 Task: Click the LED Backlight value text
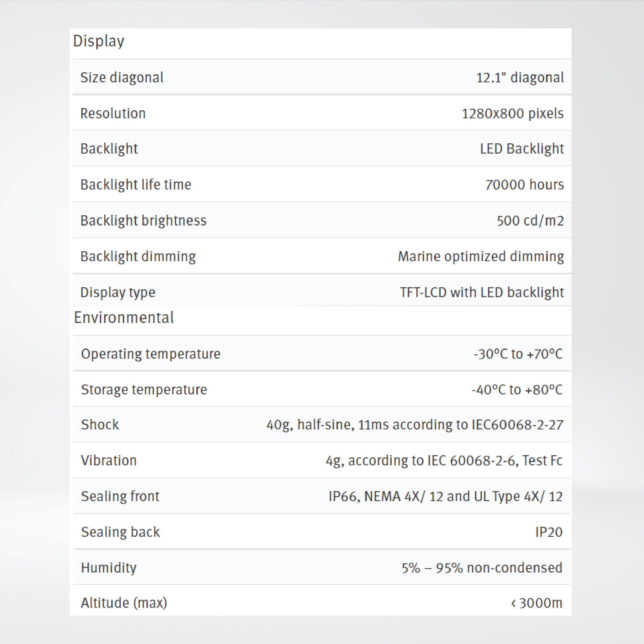522,149
